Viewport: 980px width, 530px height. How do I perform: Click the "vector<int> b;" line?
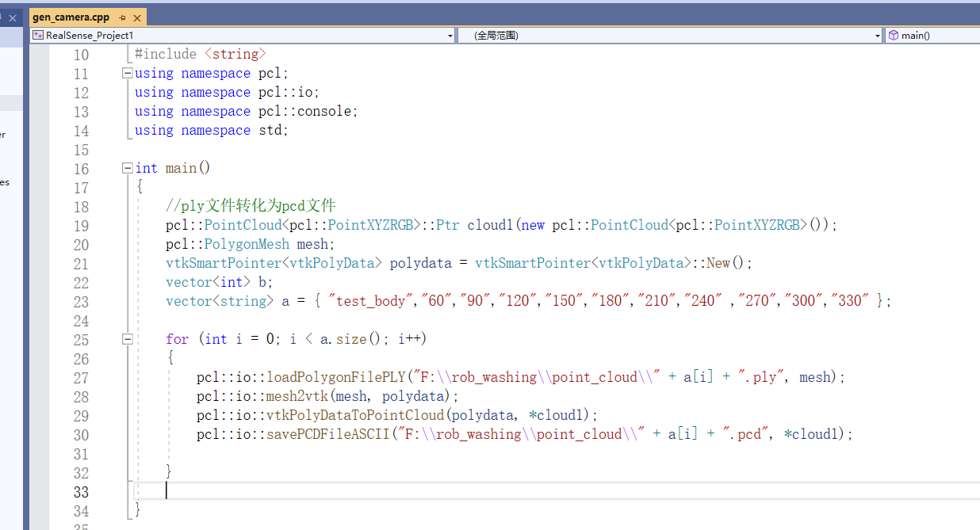220,282
